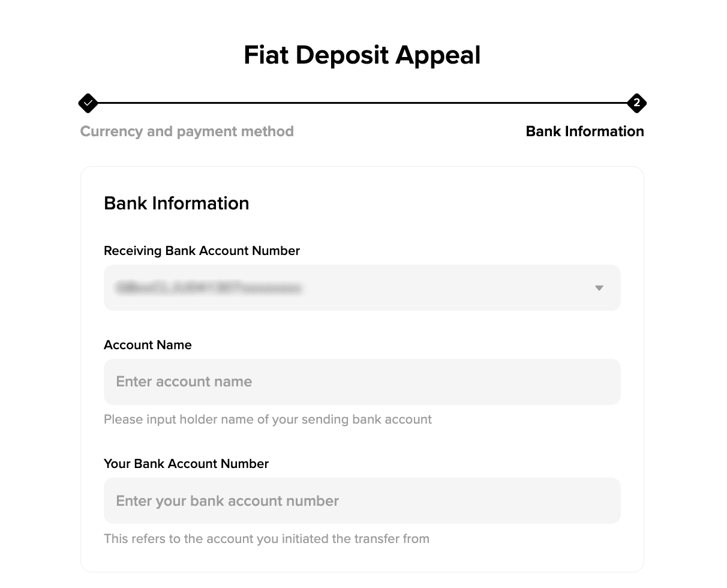Click the Bank Information section heading
This screenshot has width=727, height=588.
(x=176, y=203)
